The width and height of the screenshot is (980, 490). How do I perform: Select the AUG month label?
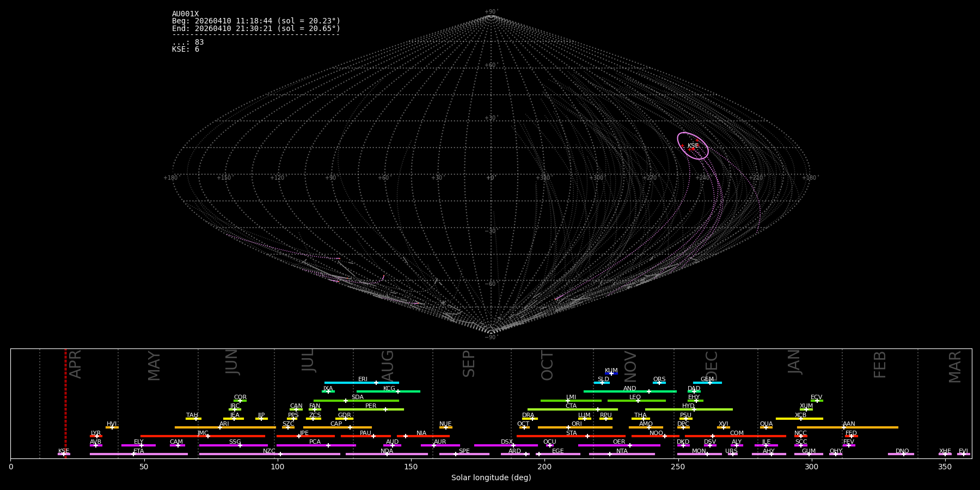coord(388,366)
